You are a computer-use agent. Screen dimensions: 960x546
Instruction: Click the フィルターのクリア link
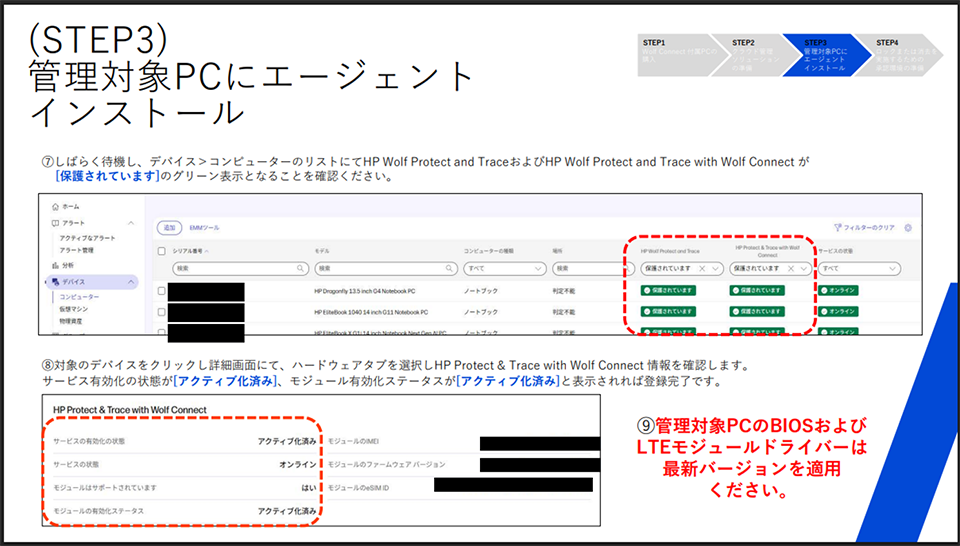(x=869, y=228)
